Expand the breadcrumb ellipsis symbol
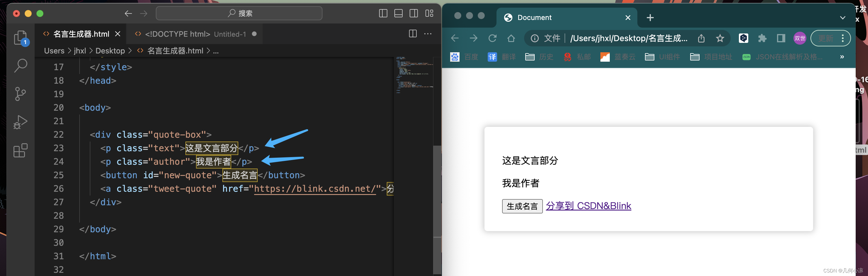The height and width of the screenshot is (276, 868). (x=216, y=51)
